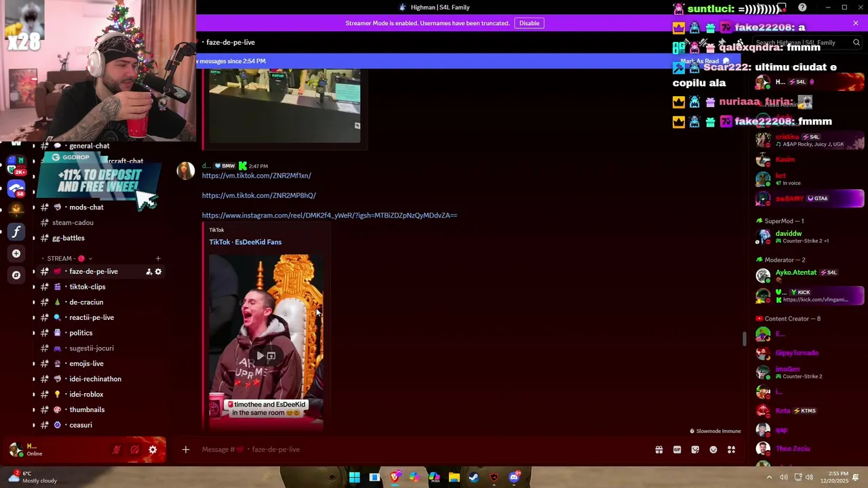Toggle headphone deafen in user panel
Viewport: 868px width, 488px height.
click(x=135, y=449)
